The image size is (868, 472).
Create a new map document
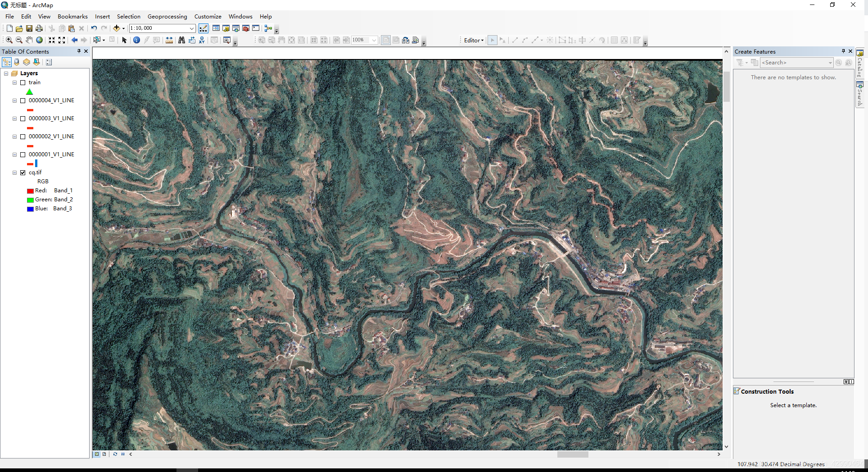tap(9, 28)
